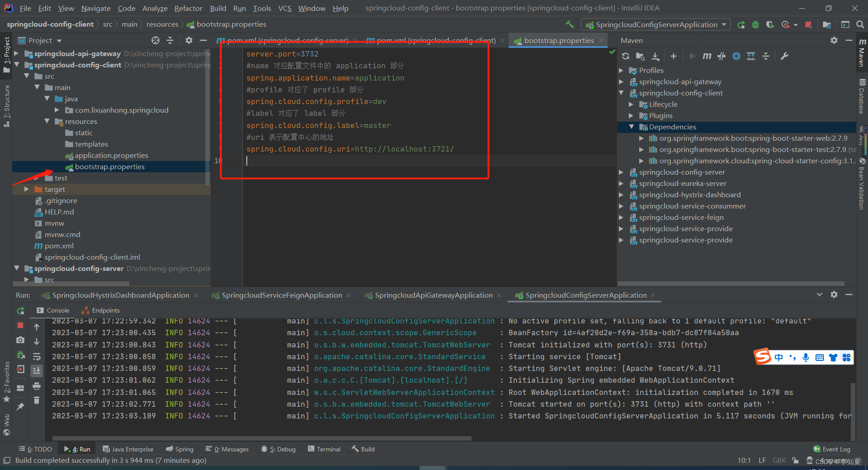The width and height of the screenshot is (868, 470).
Task: Open the 6: TODO tool window
Action: (35, 449)
